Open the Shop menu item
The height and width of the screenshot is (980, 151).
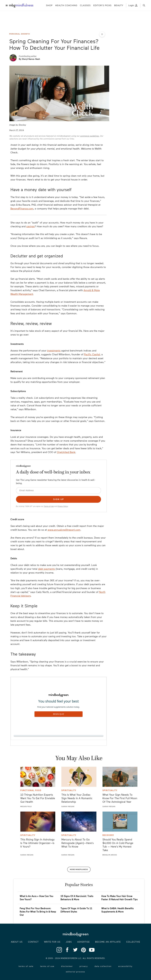coord(49,5)
